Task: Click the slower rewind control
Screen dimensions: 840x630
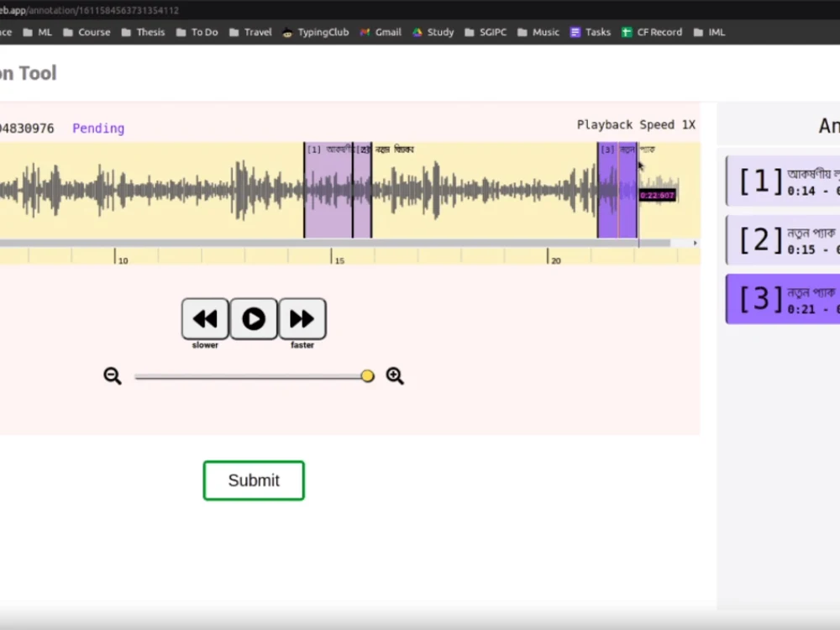Action: (x=204, y=319)
